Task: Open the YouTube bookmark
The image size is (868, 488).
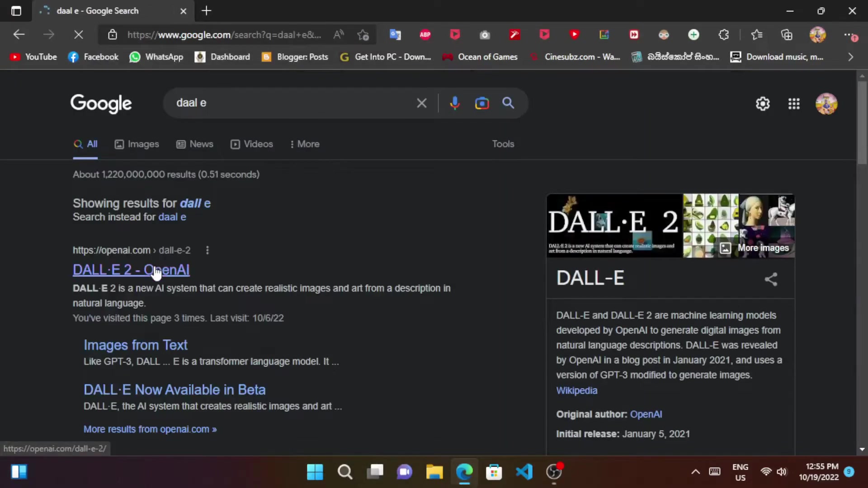Action: click(33, 57)
